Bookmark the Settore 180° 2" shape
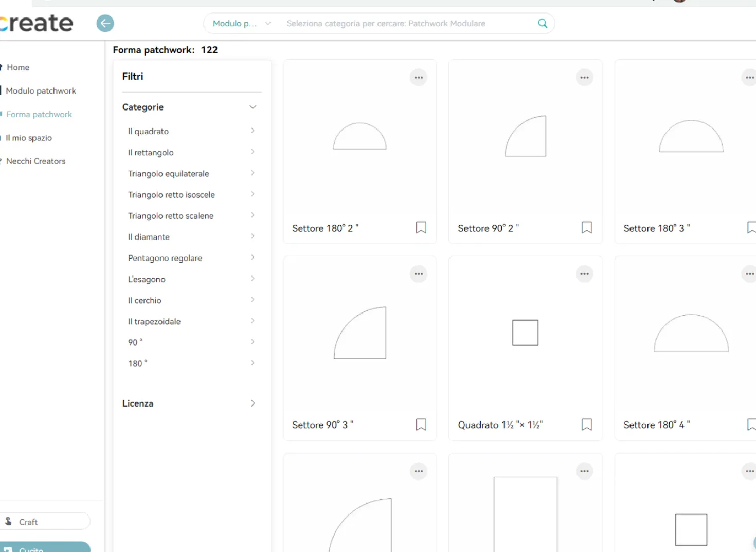This screenshot has width=756, height=552. [x=421, y=227]
